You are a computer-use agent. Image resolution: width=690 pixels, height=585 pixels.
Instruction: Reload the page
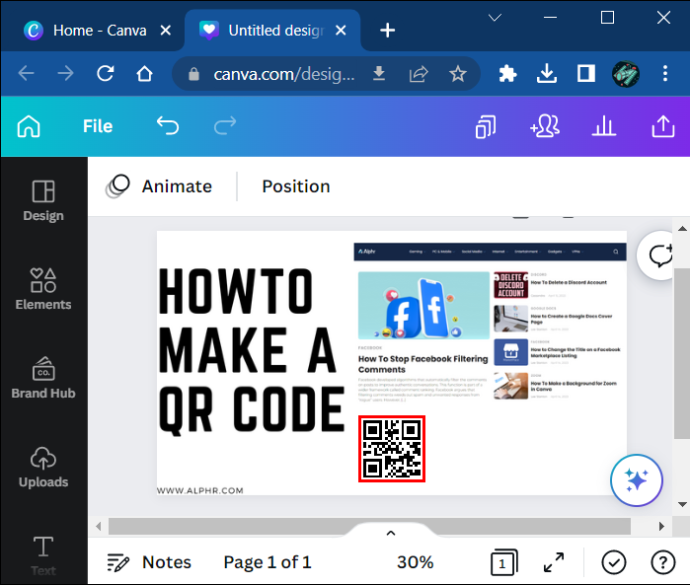[x=106, y=73]
